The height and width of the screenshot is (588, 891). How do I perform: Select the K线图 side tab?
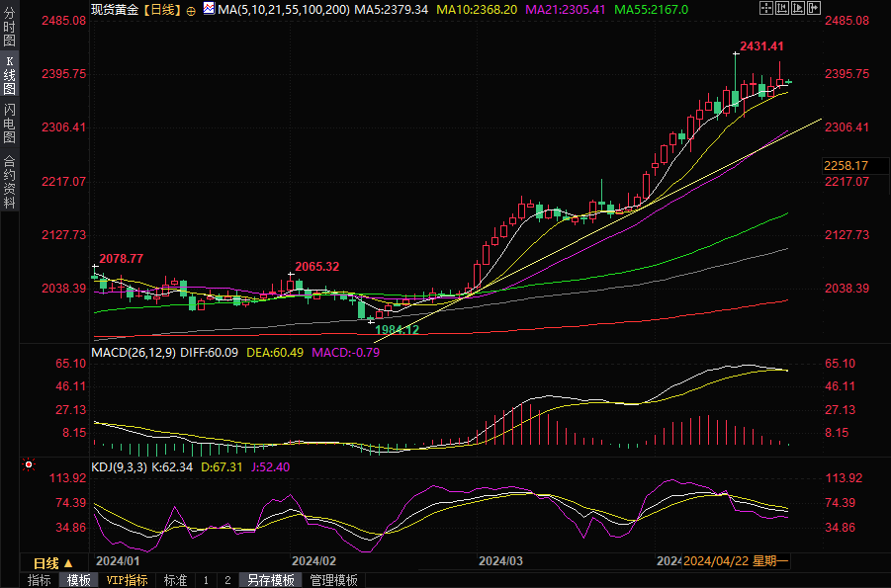click(x=9, y=75)
